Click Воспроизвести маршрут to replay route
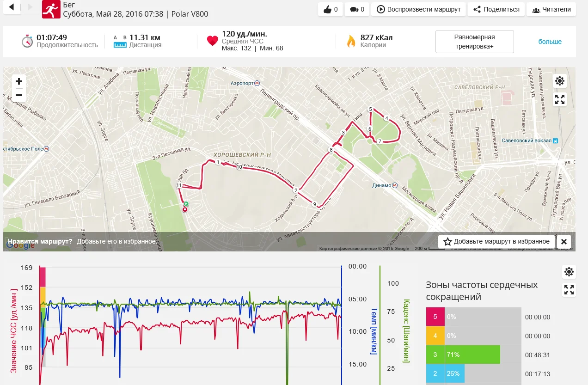This screenshot has height=385, width=588. 419,9
